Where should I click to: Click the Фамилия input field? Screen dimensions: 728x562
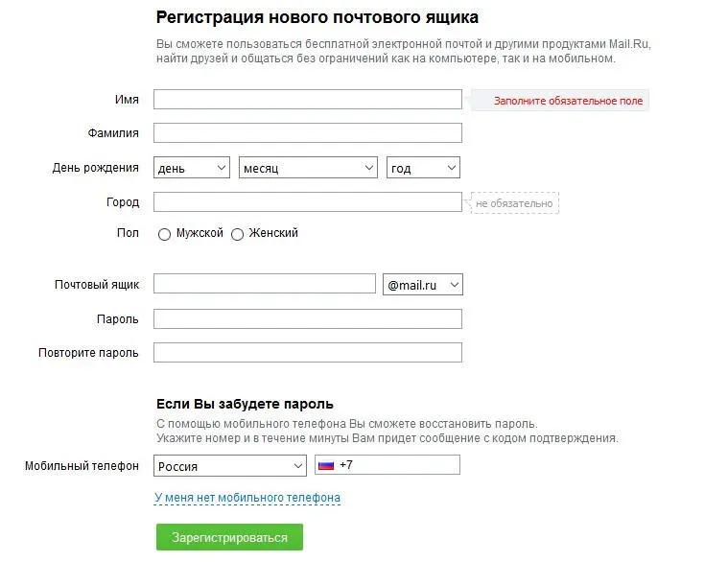coord(307,133)
